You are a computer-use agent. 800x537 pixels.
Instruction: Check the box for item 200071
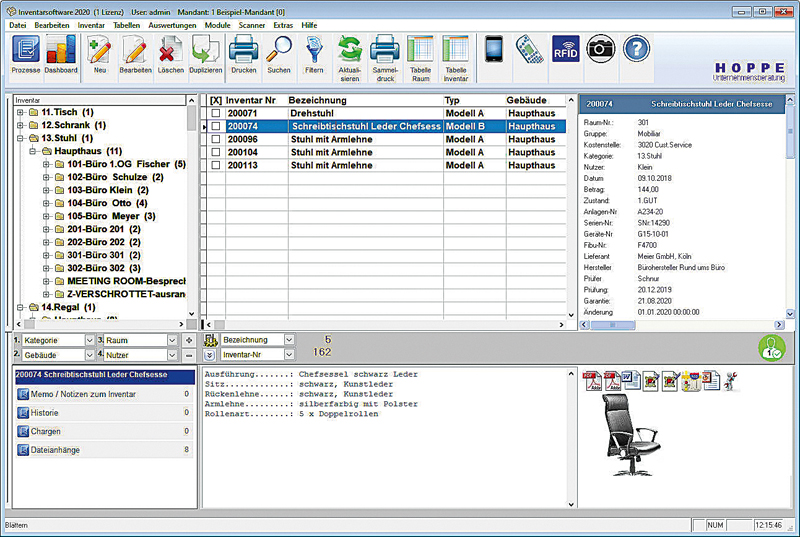pos(215,114)
